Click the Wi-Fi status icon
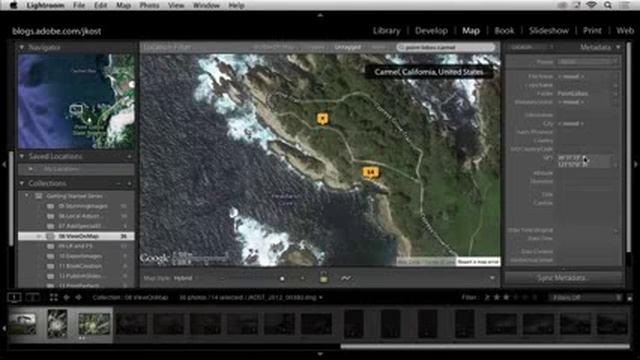The image size is (640, 360). (x=591, y=5)
